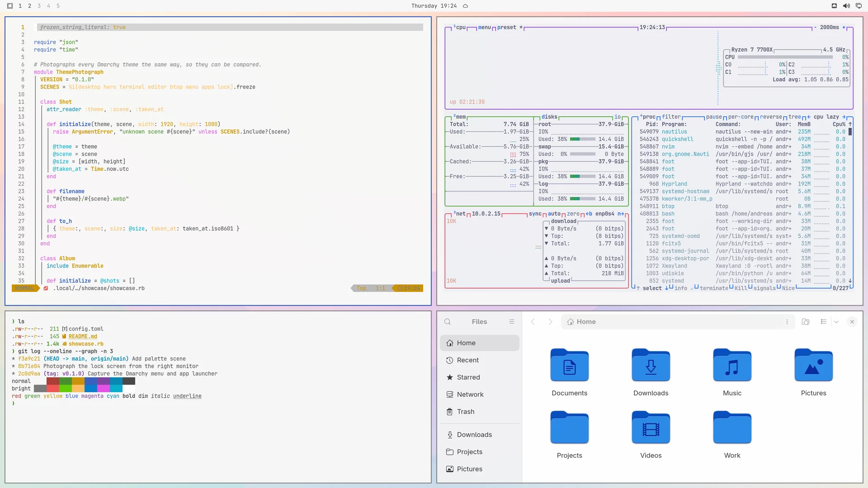Screen dimensions: 868x488
Task: Click the Thursday 19:24 clock
Action: [x=434, y=6]
